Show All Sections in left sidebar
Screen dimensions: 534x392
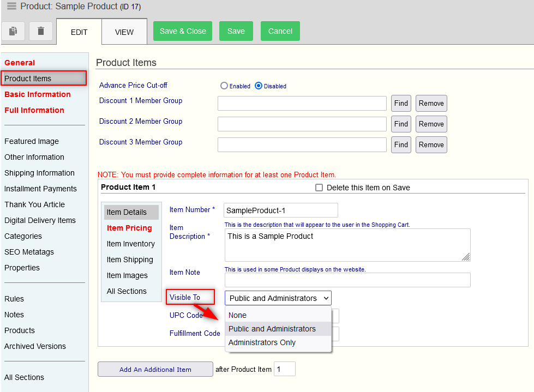24,377
